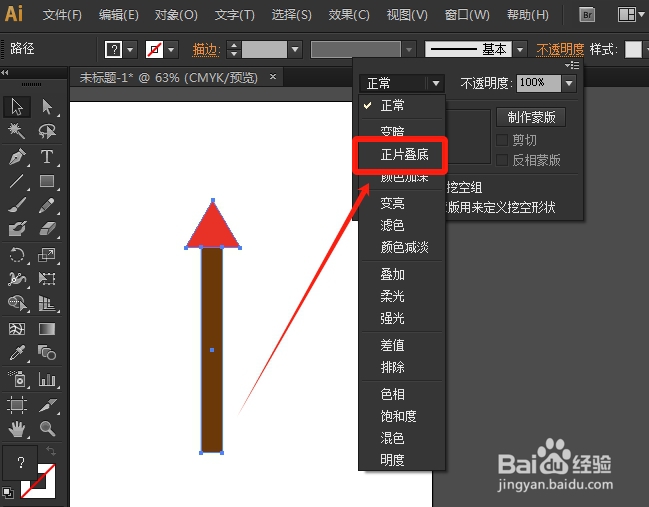Open the 对象(O) menu
The height and width of the screenshot is (507, 649).
(x=176, y=15)
